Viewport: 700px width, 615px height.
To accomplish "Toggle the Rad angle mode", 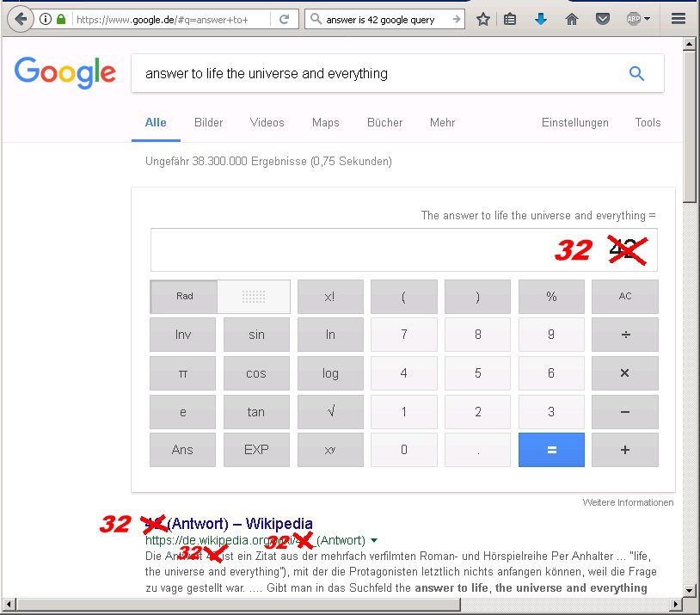I will point(184,297).
